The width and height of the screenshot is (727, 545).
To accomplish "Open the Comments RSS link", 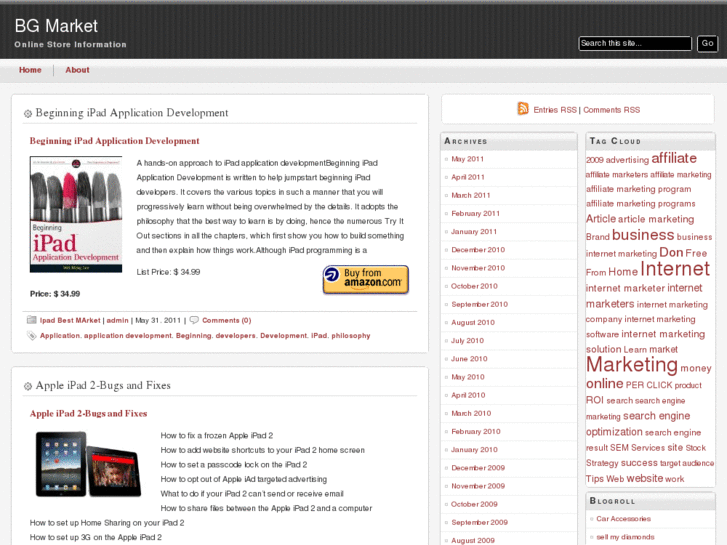I will (612, 110).
